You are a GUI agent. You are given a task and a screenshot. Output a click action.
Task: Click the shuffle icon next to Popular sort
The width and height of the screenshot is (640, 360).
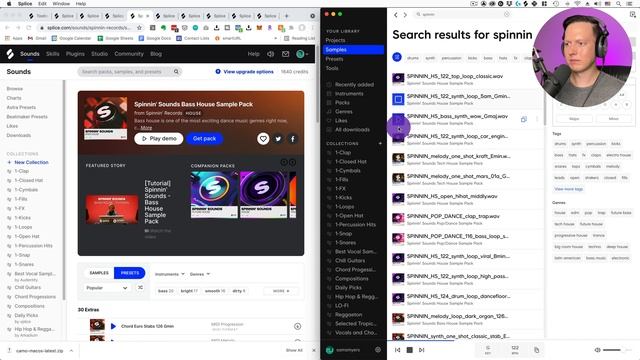click(140, 288)
